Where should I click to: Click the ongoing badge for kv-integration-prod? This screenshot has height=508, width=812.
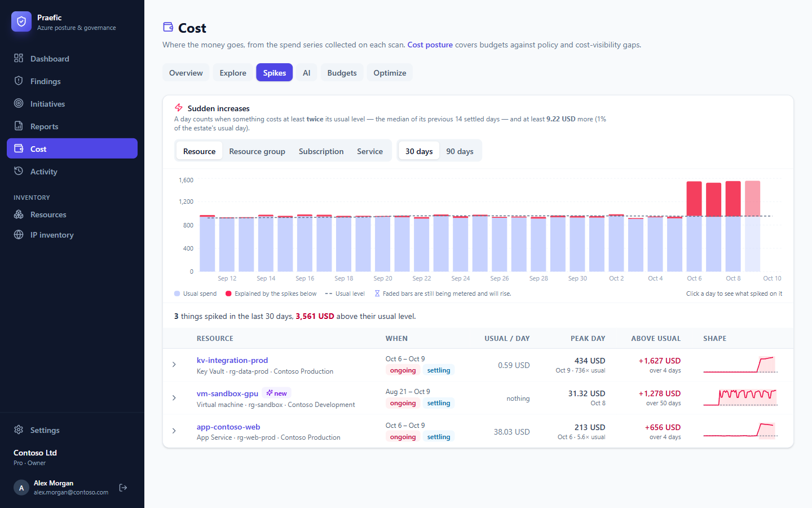pos(403,370)
